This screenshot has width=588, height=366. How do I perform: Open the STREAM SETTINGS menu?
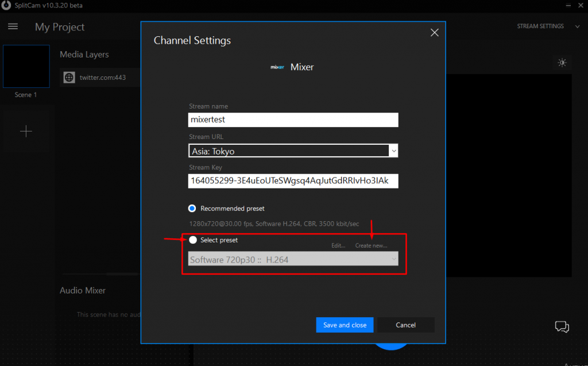pyautogui.click(x=540, y=26)
